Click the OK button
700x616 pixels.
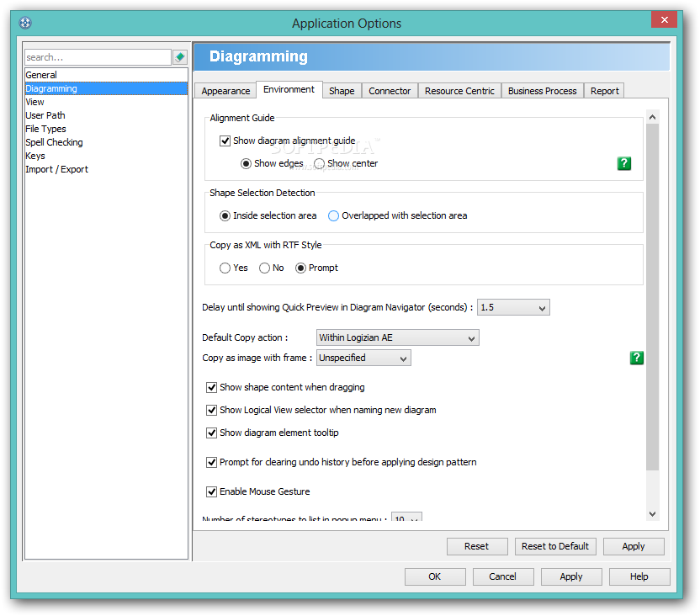(435, 576)
